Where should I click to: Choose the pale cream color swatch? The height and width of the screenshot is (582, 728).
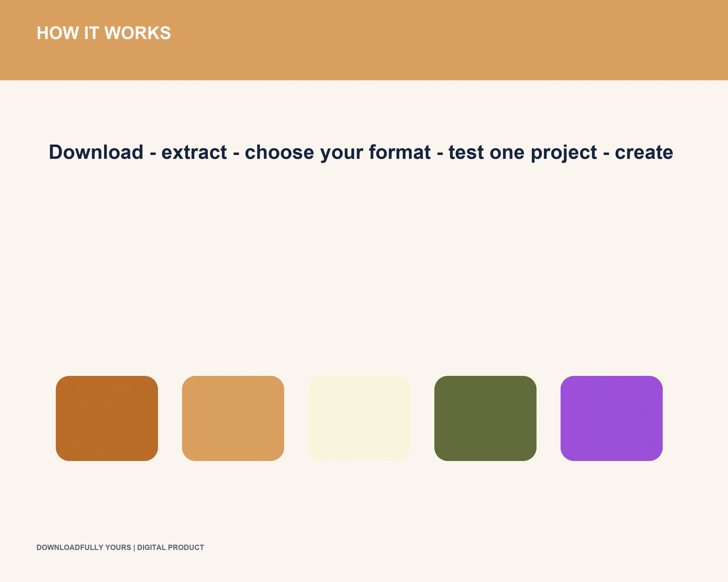point(359,418)
